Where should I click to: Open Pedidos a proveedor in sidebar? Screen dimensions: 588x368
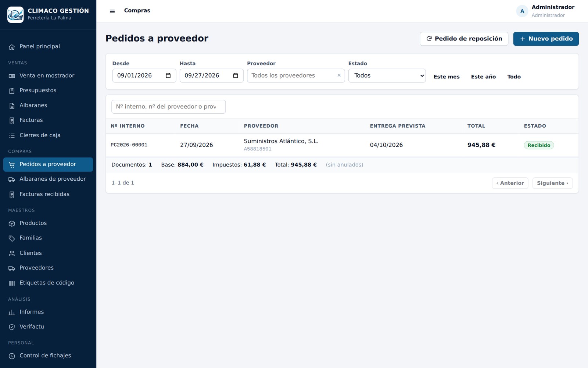(48, 164)
